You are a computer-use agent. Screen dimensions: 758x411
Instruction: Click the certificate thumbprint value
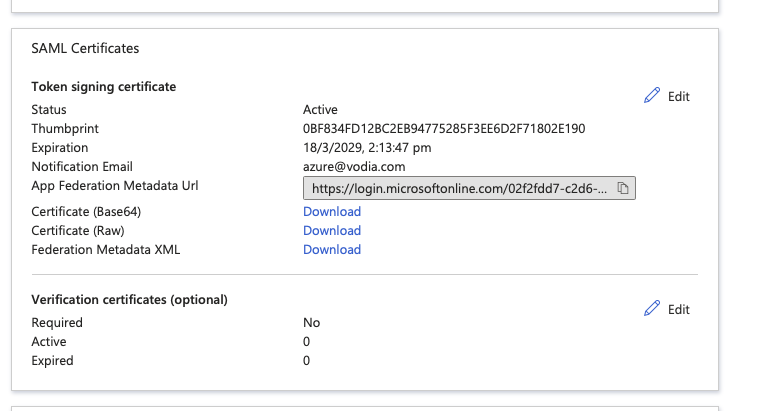[444, 129]
